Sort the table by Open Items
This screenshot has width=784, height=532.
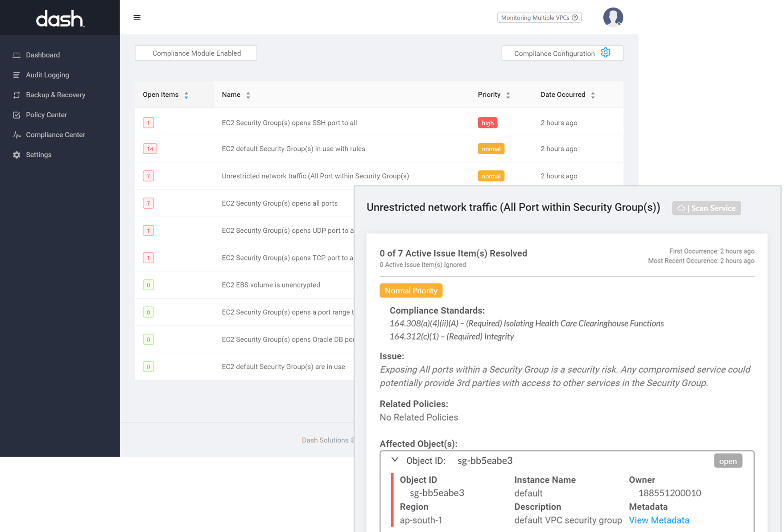(x=186, y=95)
